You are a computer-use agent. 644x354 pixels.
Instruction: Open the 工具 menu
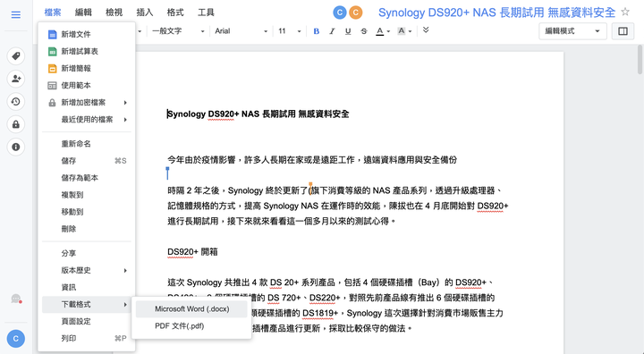(206, 13)
